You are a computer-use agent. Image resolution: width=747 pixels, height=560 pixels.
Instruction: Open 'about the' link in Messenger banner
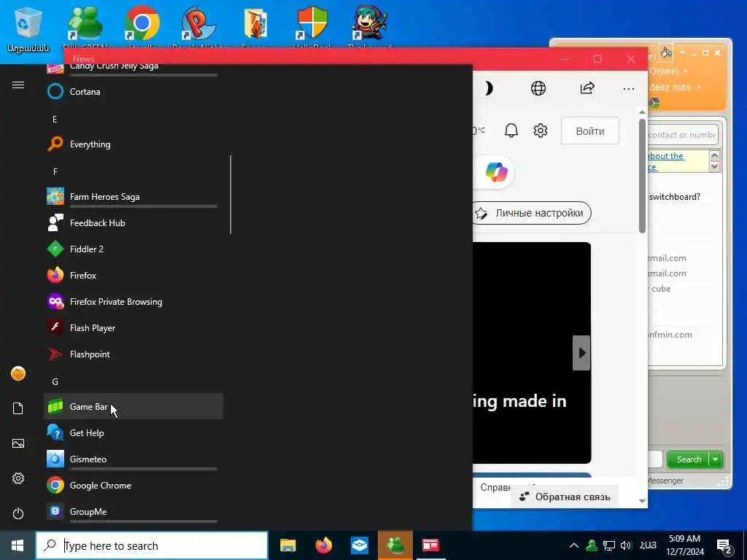tap(665, 156)
